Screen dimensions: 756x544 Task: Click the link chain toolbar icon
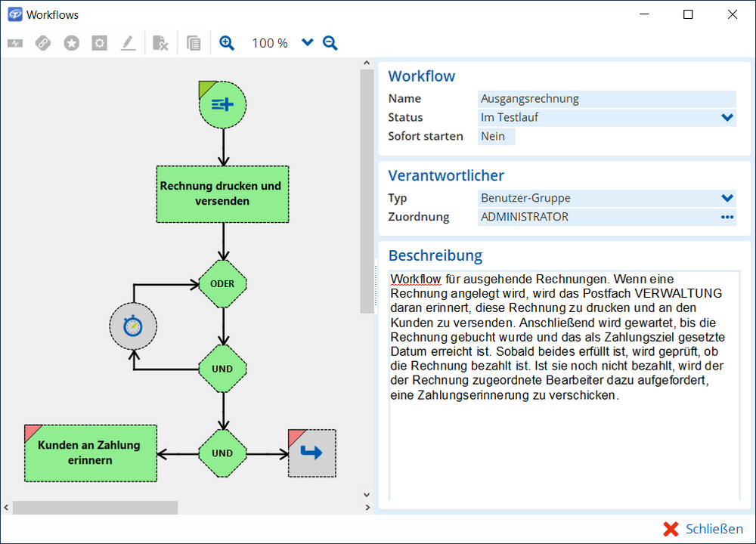43,43
